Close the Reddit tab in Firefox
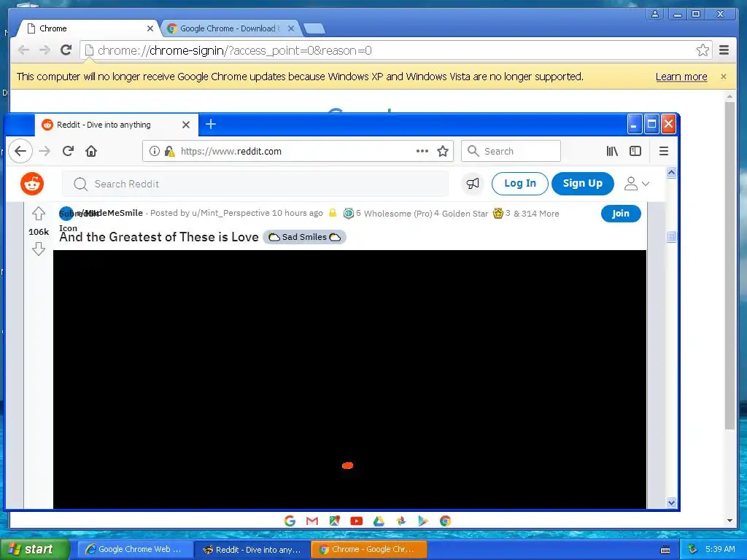Image resolution: width=747 pixels, height=560 pixels. (186, 125)
